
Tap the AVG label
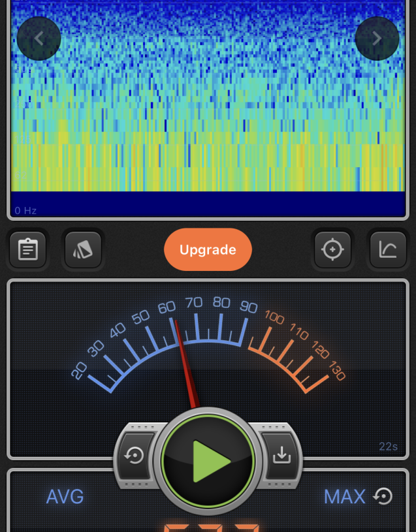65,497
